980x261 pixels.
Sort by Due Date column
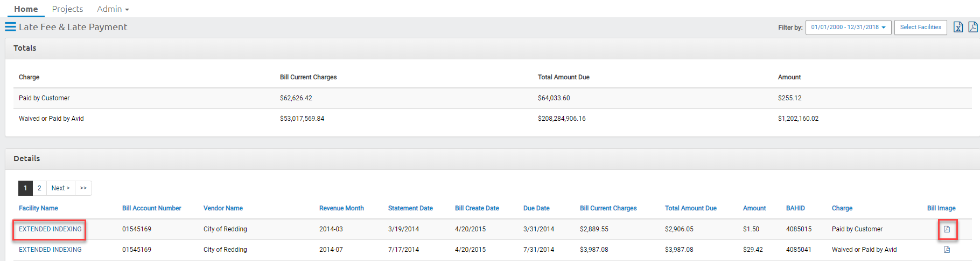[536, 208]
